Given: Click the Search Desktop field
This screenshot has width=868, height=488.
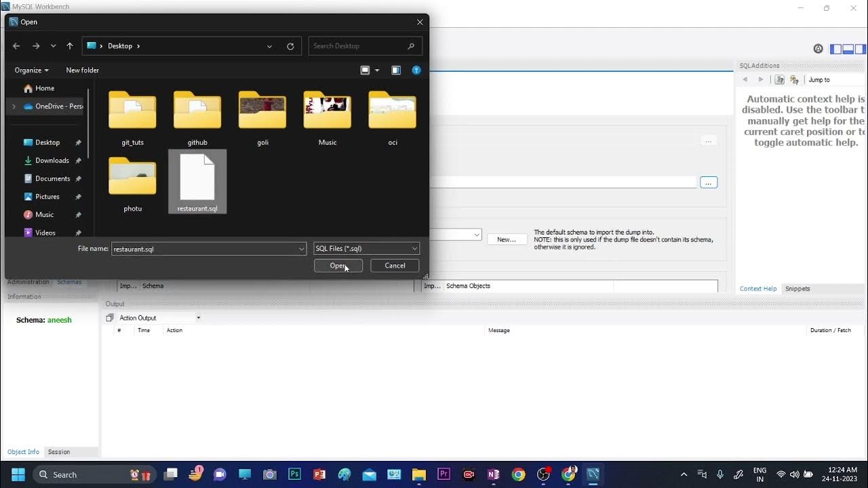Looking at the screenshot, I should tap(366, 46).
